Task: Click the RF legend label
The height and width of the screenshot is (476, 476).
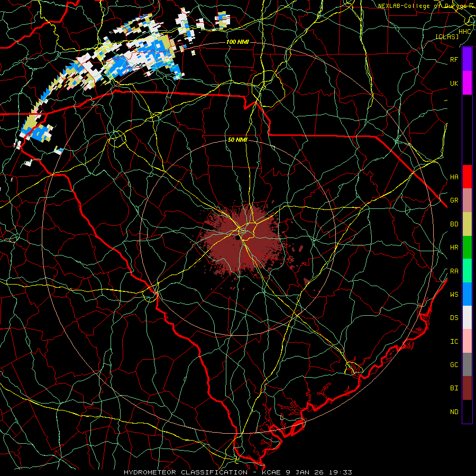Action: [x=454, y=59]
